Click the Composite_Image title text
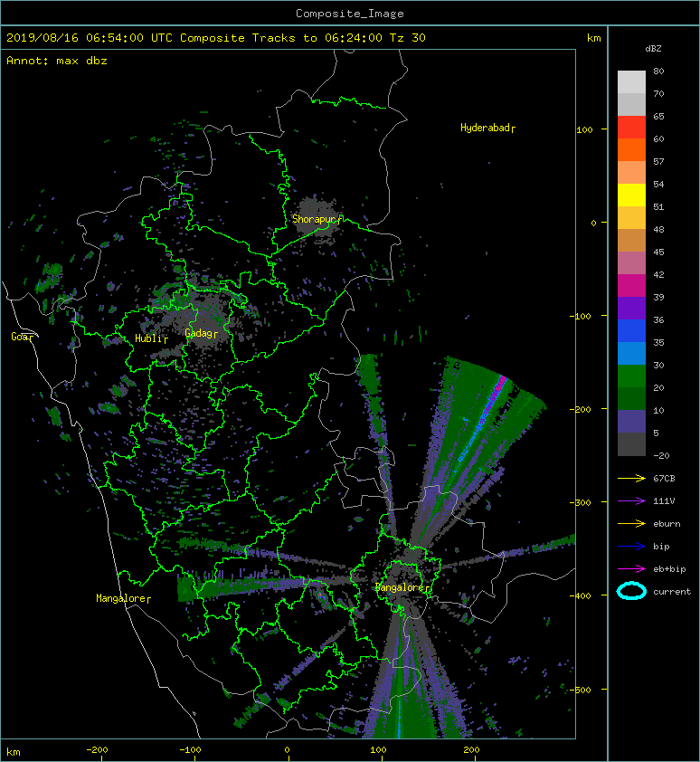 350,13
